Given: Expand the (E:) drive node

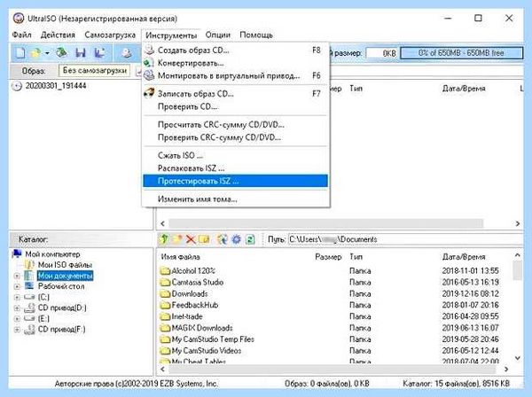Looking at the screenshot, I should pyautogui.click(x=17, y=319).
